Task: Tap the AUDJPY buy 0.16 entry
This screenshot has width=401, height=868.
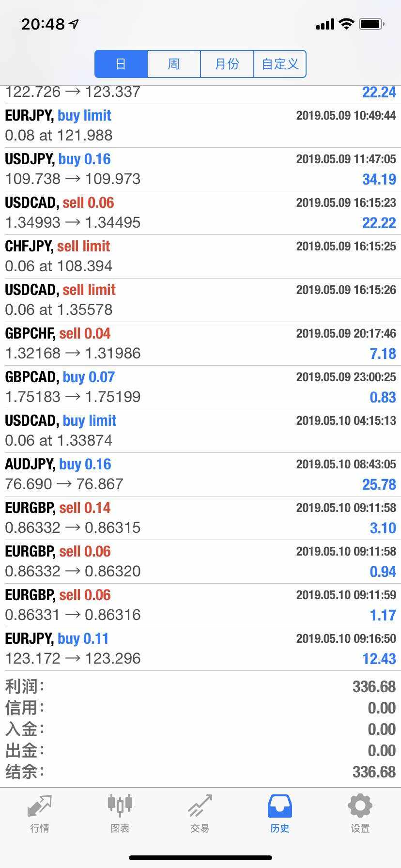Action: (x=200, y=474)
